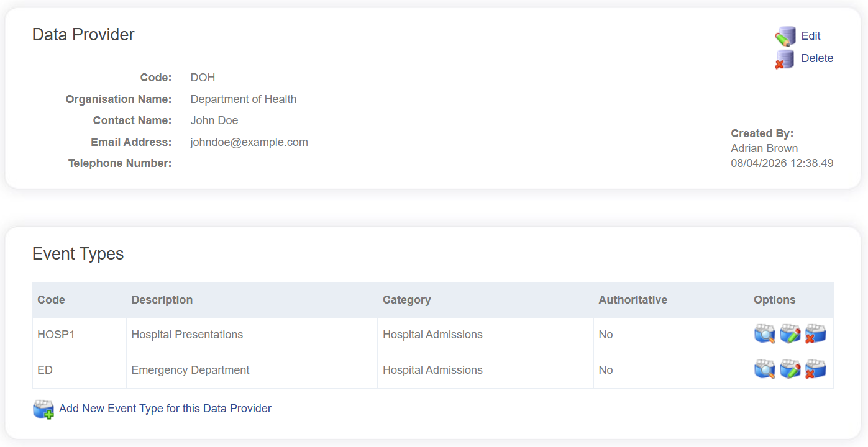Click the database pencil icon beside Edit
This screenshot has height=447, width=868.
tap(785, 37)
